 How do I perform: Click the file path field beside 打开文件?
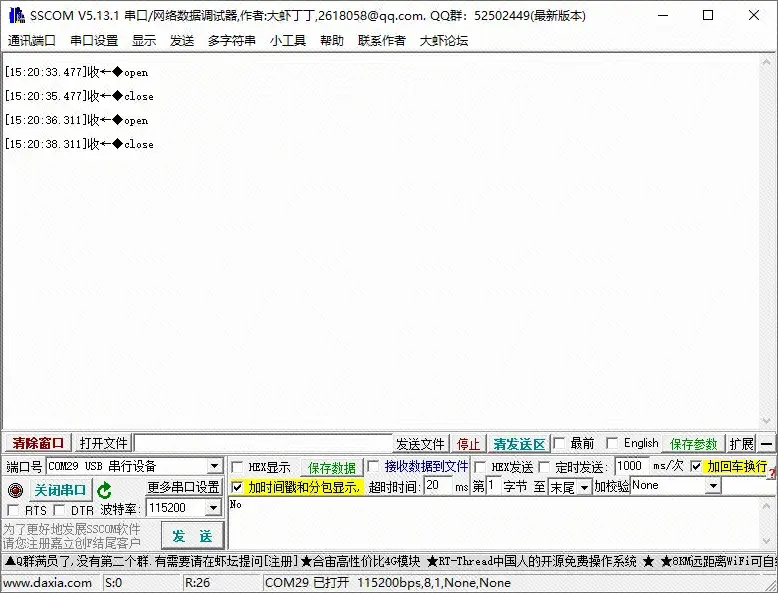[x=263, y=443]
